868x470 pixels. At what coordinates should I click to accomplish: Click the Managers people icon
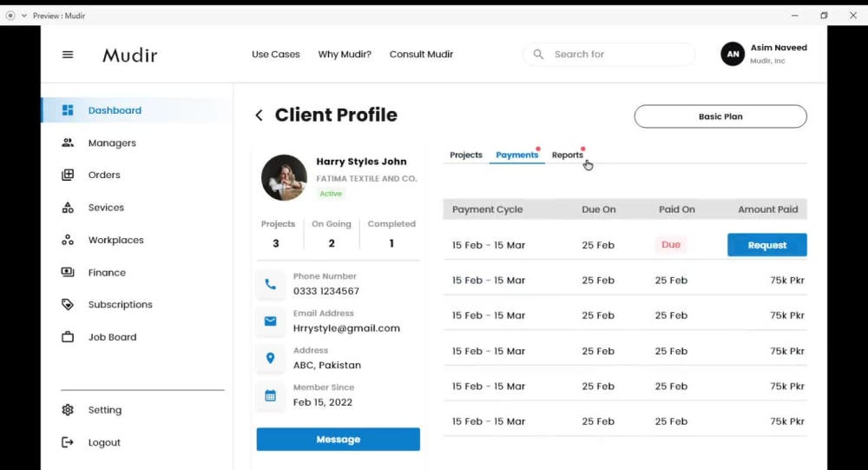pyautogui.click(x=68, y=142)
